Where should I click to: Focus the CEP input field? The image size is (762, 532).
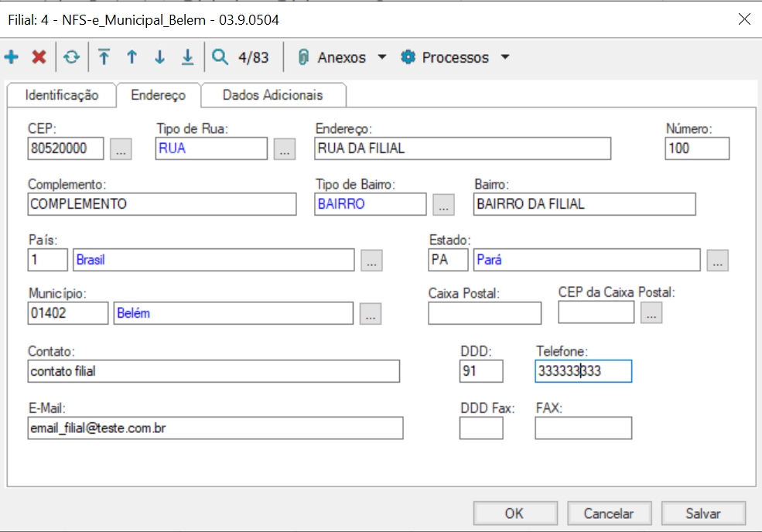(66, 148)
